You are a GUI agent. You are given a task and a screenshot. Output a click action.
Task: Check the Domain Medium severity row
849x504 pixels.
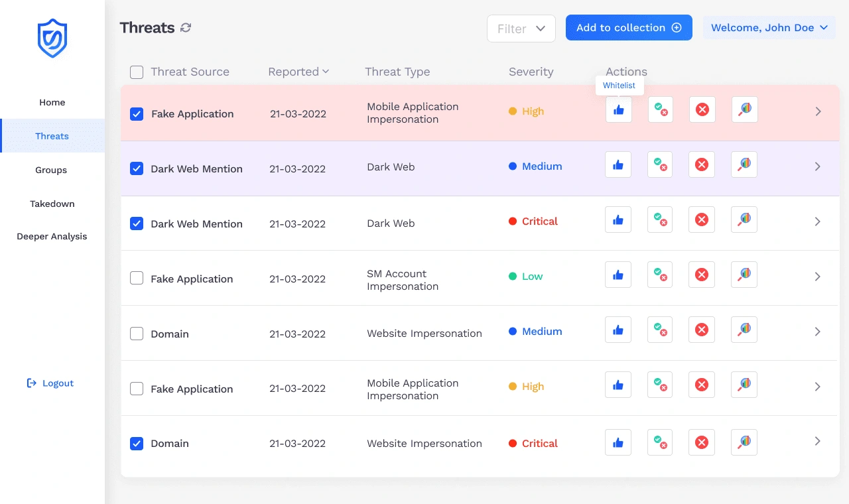[x=137, y=334]
